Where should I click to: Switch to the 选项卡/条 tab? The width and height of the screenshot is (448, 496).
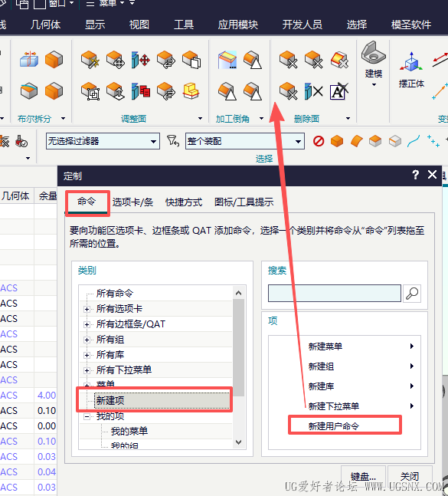point(132,202)
